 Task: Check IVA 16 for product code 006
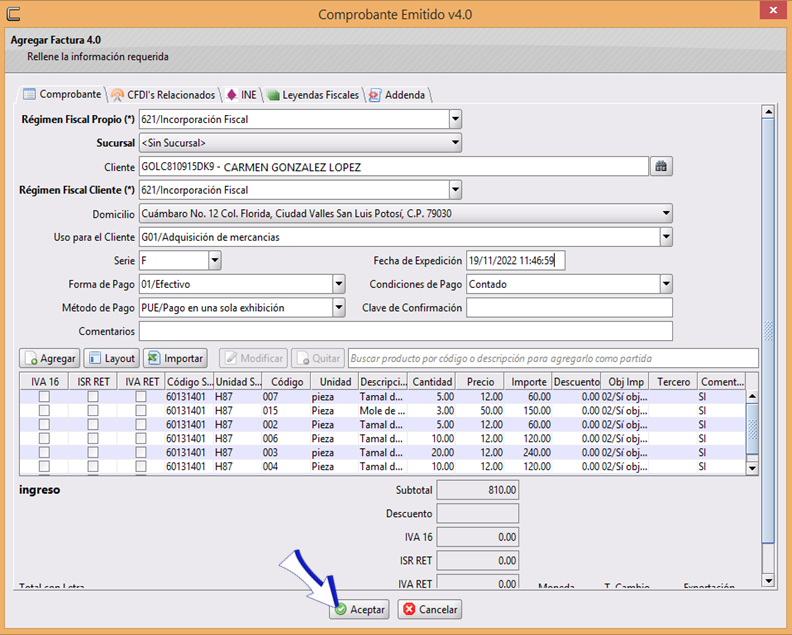[44, 438]
